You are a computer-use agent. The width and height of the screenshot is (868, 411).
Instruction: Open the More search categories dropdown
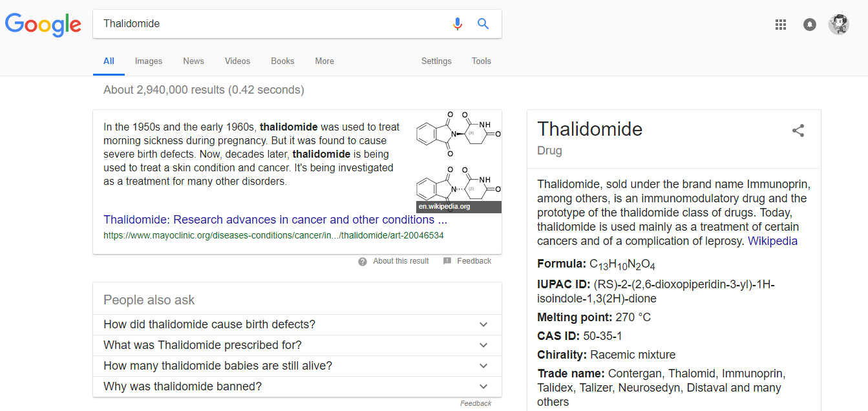(324, 61)
